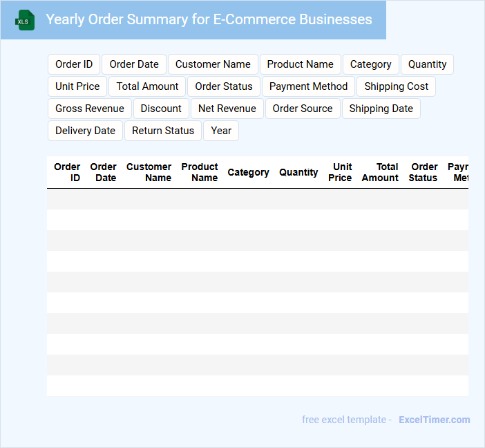Screen dimensions: 485x448
Task: Click the Delivery Date tag
Action: click(x=86, y=131)
